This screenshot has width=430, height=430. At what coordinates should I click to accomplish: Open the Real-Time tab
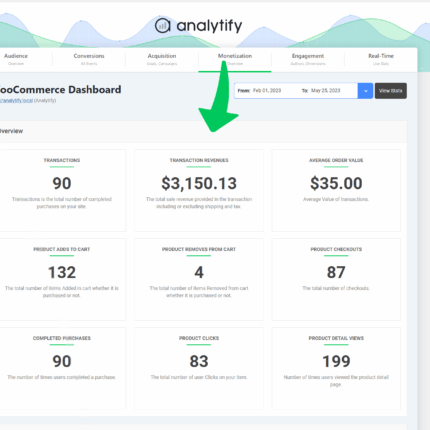click(x=381, y=59)
